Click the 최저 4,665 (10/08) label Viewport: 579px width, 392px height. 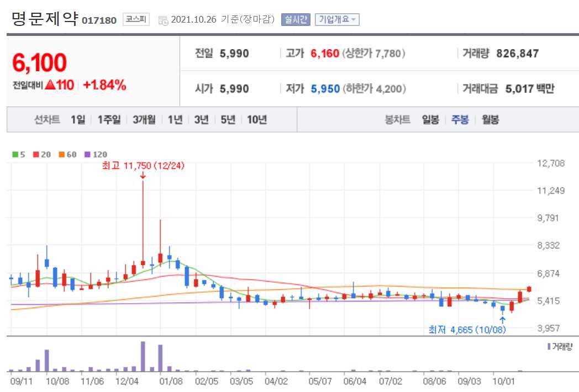tap(467, 330)
